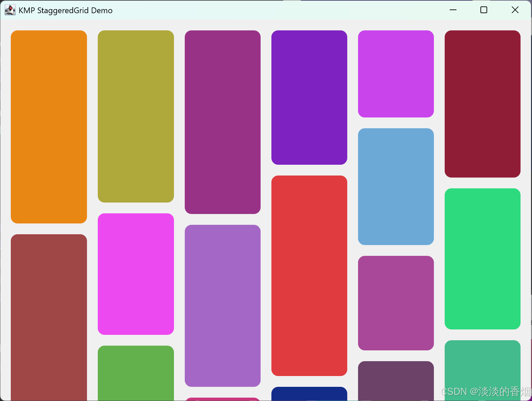Image resolution: width=532 pixels, height=401 pixels.
Task: Select the dusky purple card at the bottom
Action: point(396,381)
